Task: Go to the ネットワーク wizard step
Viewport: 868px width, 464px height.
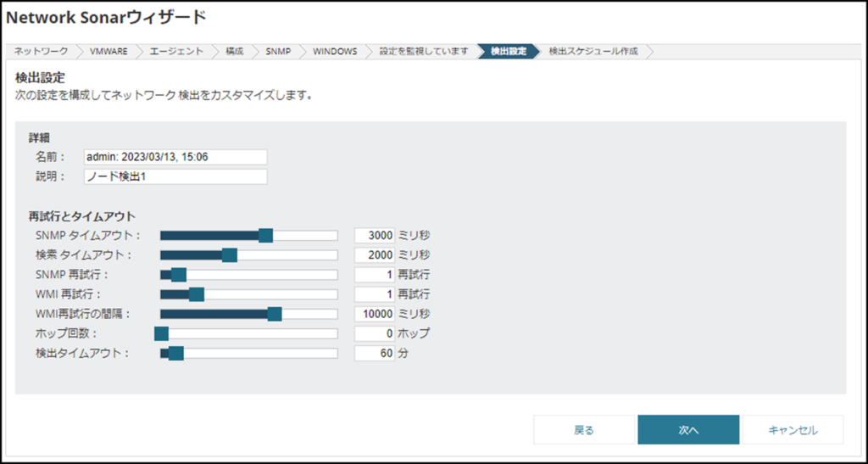Action: coord(41,52)
